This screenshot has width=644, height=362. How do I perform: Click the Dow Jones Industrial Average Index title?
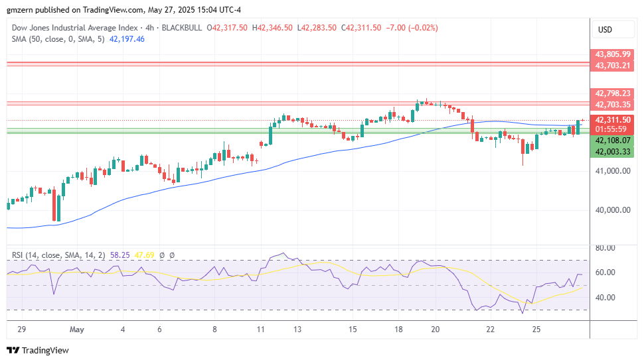pos(74,28)
